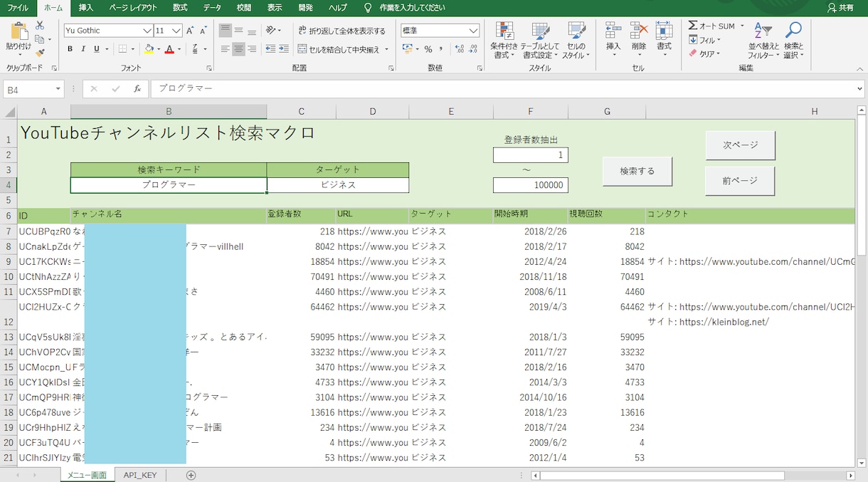Viewport: 868px width, 482px height.
Task: Click セルを結合して中央揃え merge button
Action: coord(339,49)
